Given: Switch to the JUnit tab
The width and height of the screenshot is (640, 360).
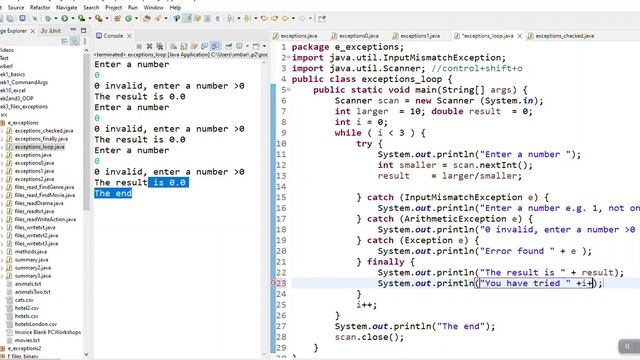Looking at the screenshot, I should coord(51,31).
